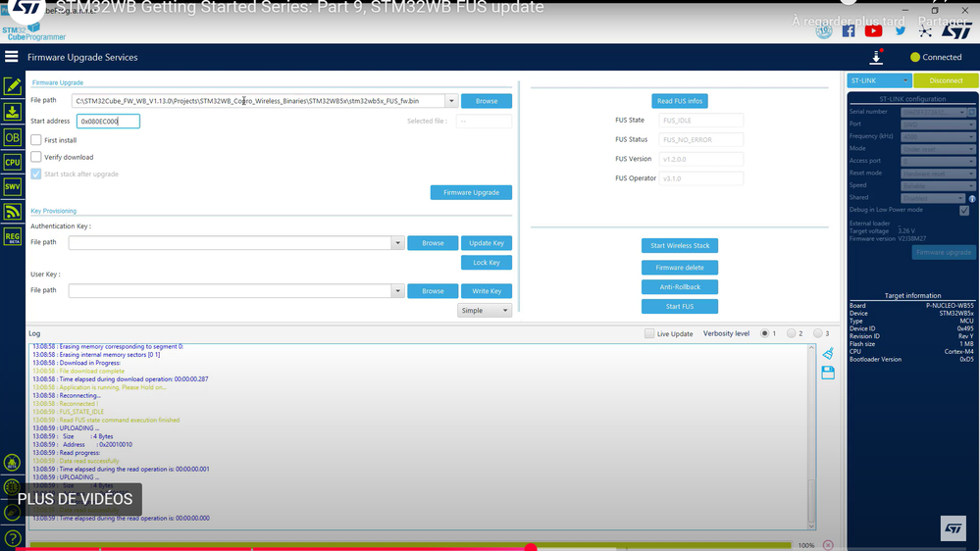Open the Reset mode dropdown
The width and height of the screenshot is (980, 551).
938,174
